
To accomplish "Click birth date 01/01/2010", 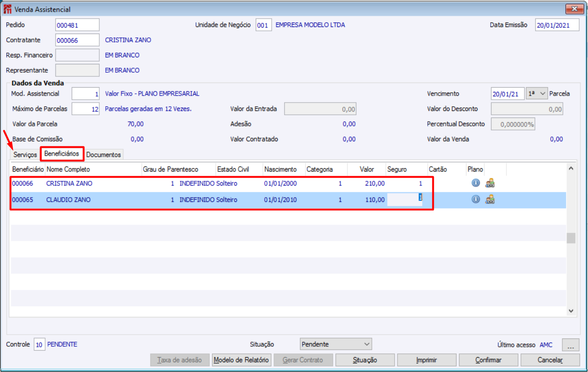I will pyautogui.click(x=280, y=200).
